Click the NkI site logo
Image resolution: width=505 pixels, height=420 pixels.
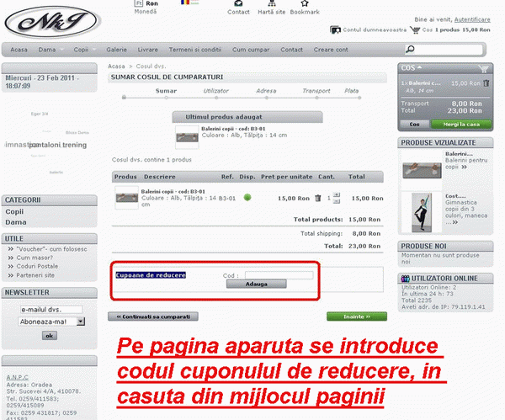pyautogui.click(x=51, y=22)
